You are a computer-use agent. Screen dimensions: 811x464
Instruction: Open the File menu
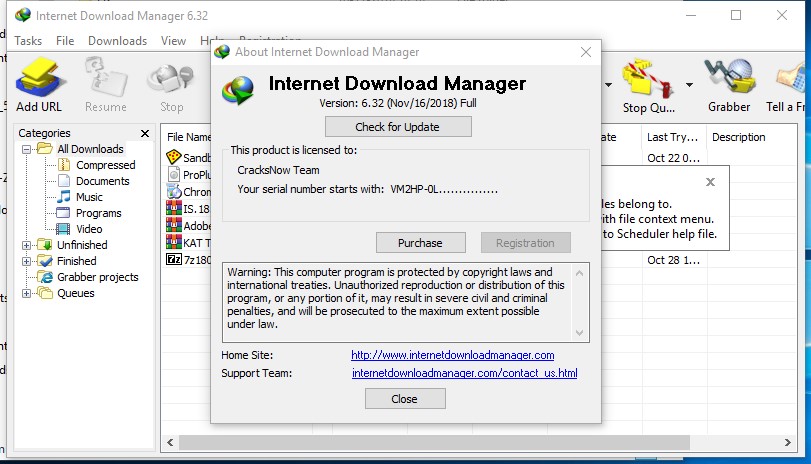pos(65,41)
